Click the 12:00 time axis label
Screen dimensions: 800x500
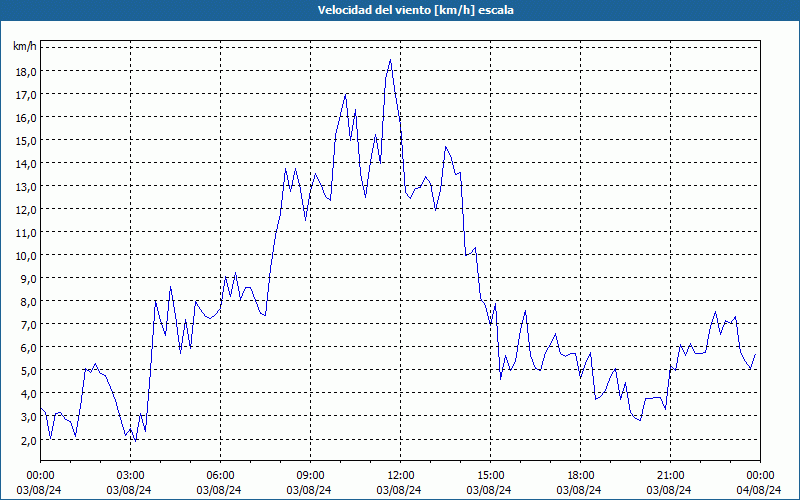[x=401, y=476]
